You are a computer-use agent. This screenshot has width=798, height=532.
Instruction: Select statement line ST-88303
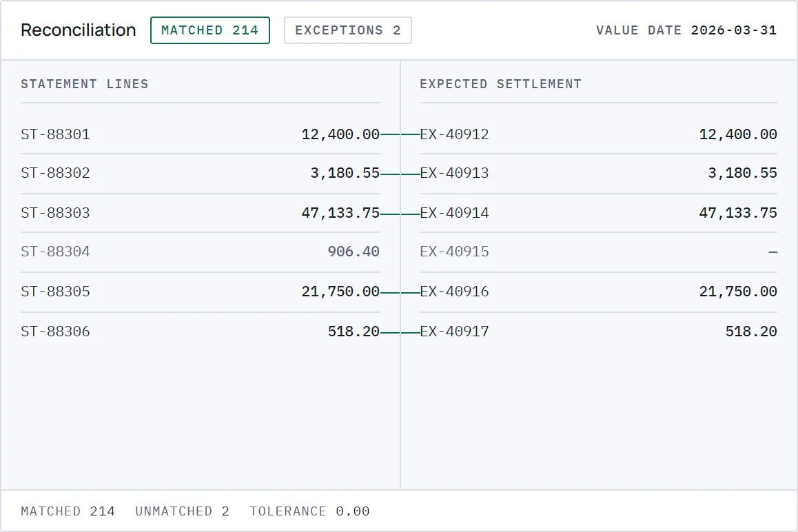(x=201, y=213)
